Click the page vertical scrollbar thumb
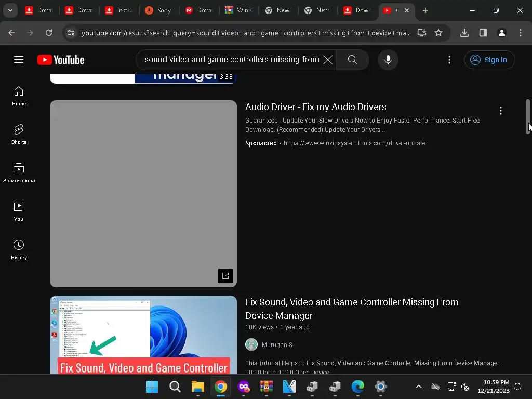 pyautogui.click(x=528, y=116)
